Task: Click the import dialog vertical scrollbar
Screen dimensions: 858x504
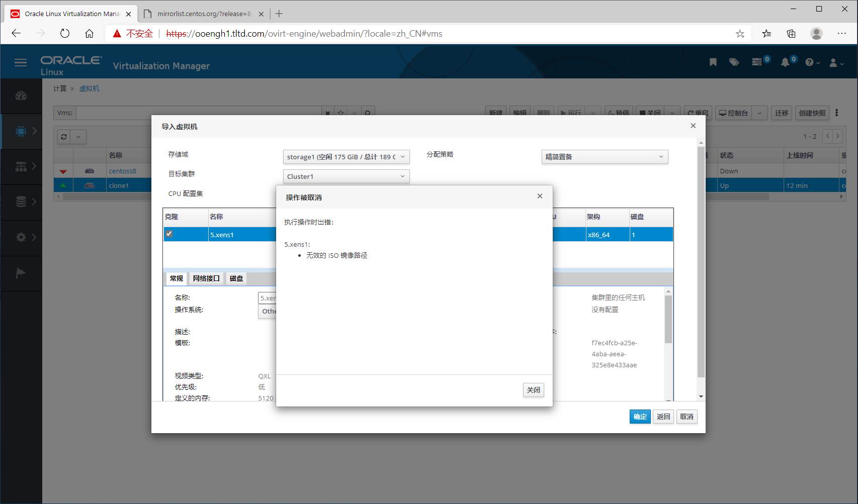Action: point(701,261)
